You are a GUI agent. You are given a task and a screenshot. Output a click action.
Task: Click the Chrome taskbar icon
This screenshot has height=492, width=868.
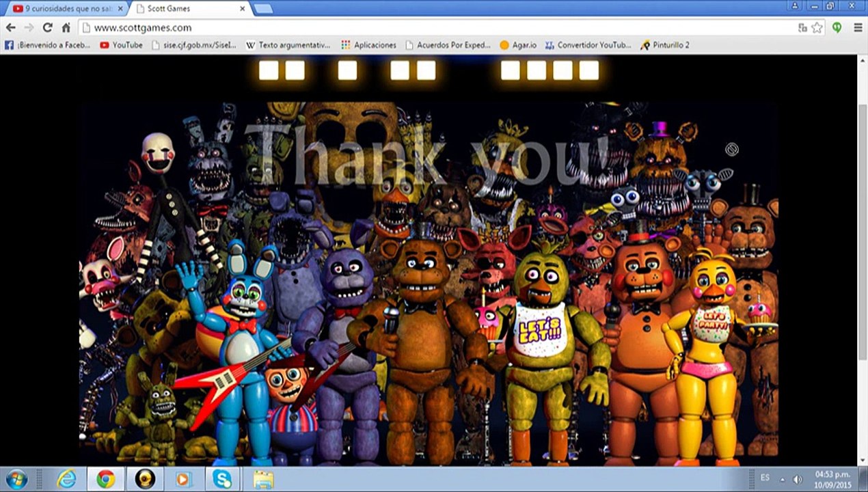(x=105, y=479)
